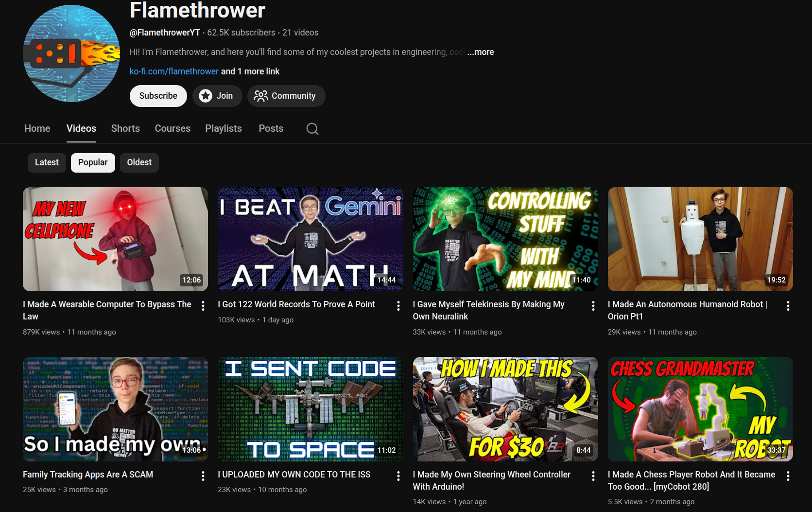Open options menu for ISS code video

point(398,476)
